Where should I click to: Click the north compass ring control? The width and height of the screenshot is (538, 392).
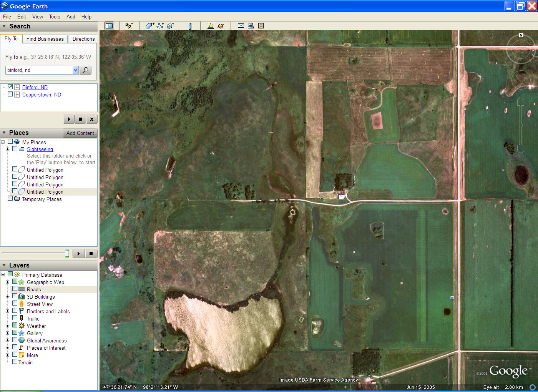[521, 49]
